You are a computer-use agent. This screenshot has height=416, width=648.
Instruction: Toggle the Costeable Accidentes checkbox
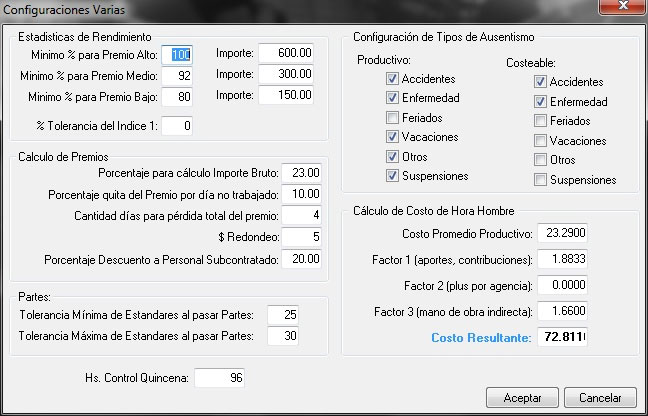[541, 82]
